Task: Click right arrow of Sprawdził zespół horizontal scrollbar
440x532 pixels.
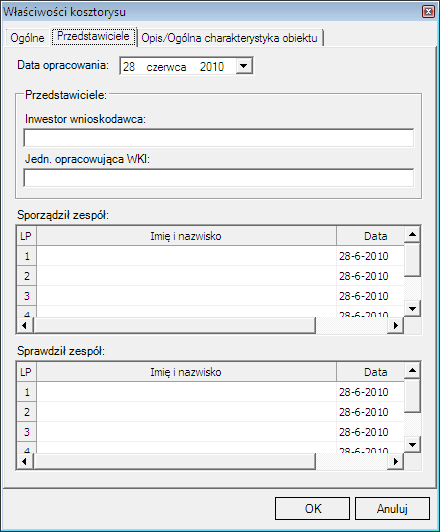Action: 396,461
